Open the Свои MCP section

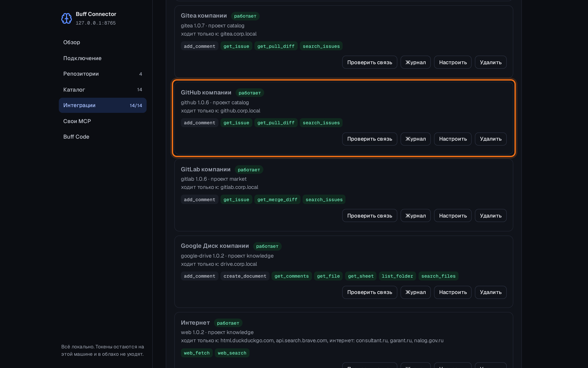coord(102,121)
